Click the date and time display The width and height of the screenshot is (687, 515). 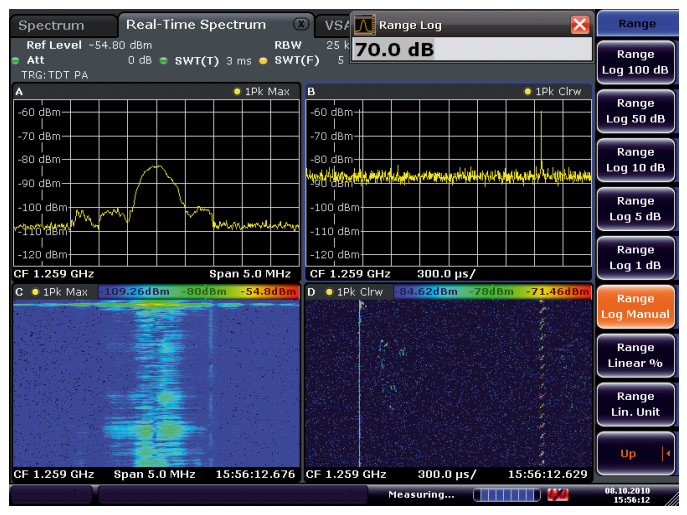(627, 495)
